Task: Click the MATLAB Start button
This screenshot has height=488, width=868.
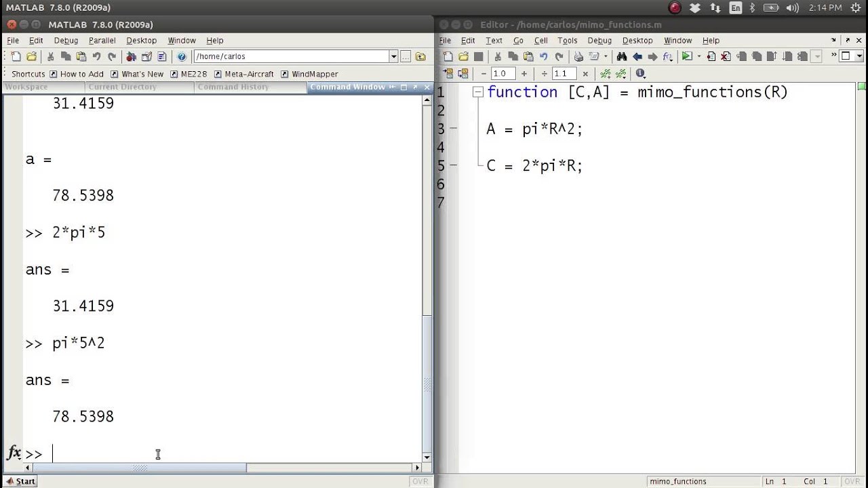Action: click(x=20, y=481)
